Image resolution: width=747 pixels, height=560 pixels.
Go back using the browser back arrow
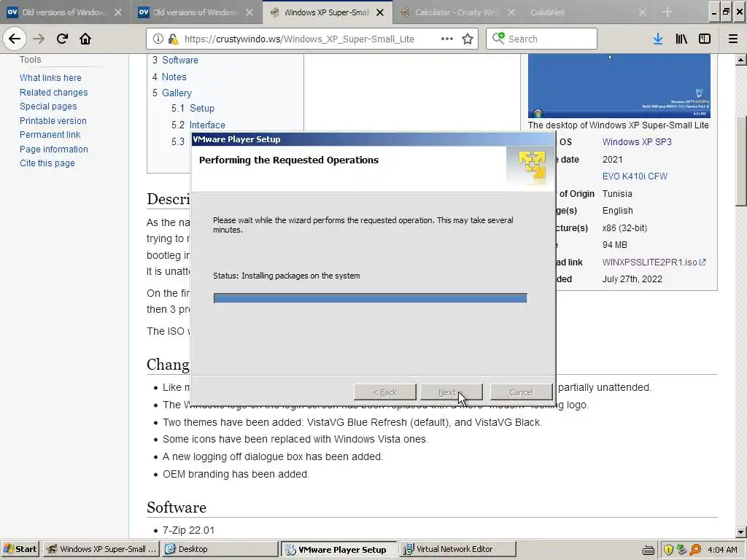pyautogui.click(x=15, y=39)
